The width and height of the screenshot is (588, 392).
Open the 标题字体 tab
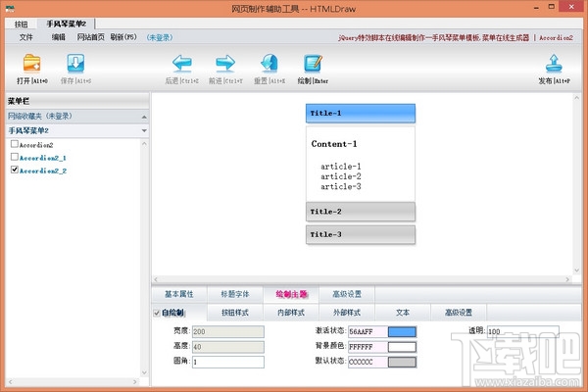coord(235,294)
